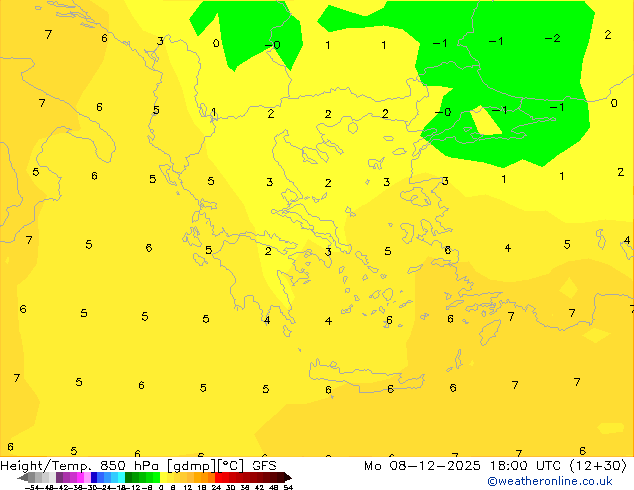Click the dark maroon right arrow end of legend
Image resolution: width=634 pixels, height=490 pixels.
click(287, 477)
